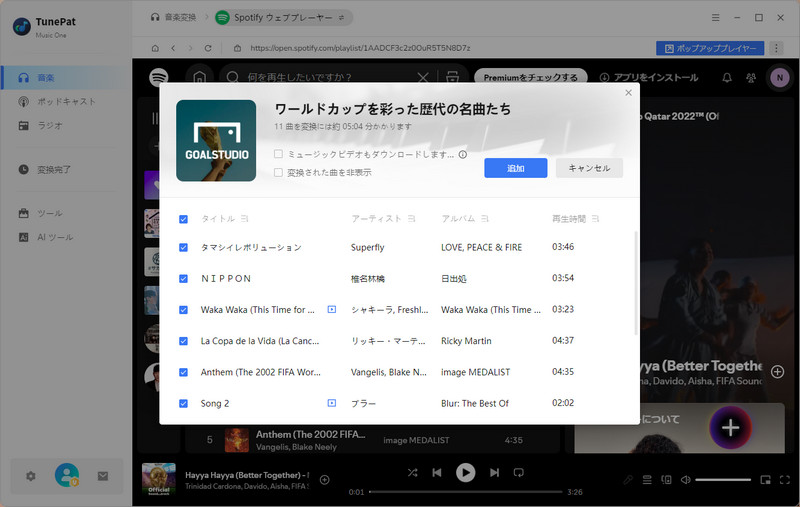800x507 pixels.
Task: Enable ミュージックビデオもダウンロード checkbox
Action: 278,154
